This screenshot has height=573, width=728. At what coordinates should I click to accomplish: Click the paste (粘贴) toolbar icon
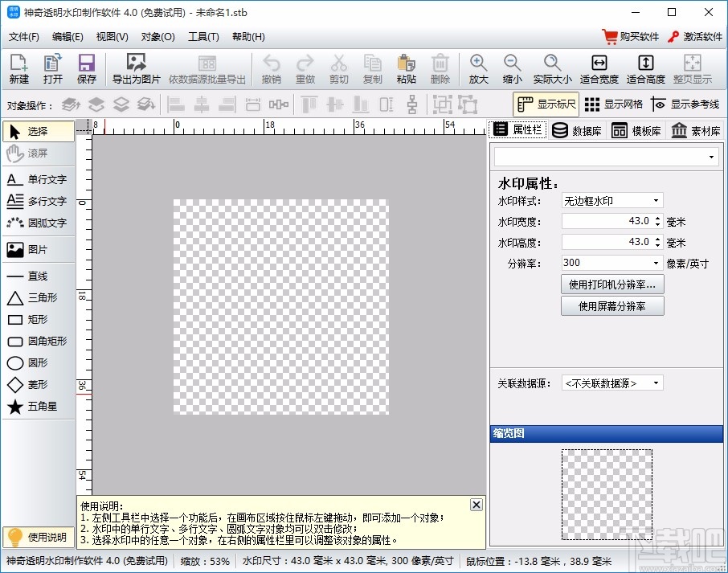click(406, 68)
